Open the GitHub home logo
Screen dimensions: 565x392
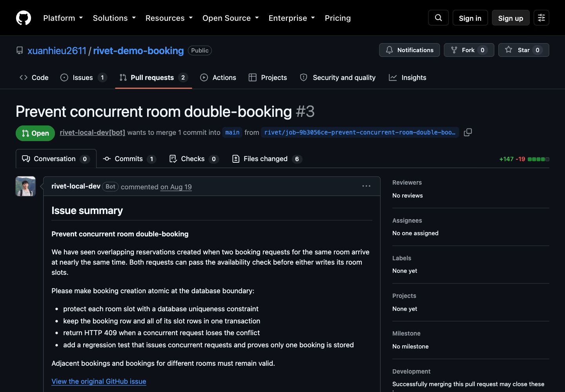(24, 18)
